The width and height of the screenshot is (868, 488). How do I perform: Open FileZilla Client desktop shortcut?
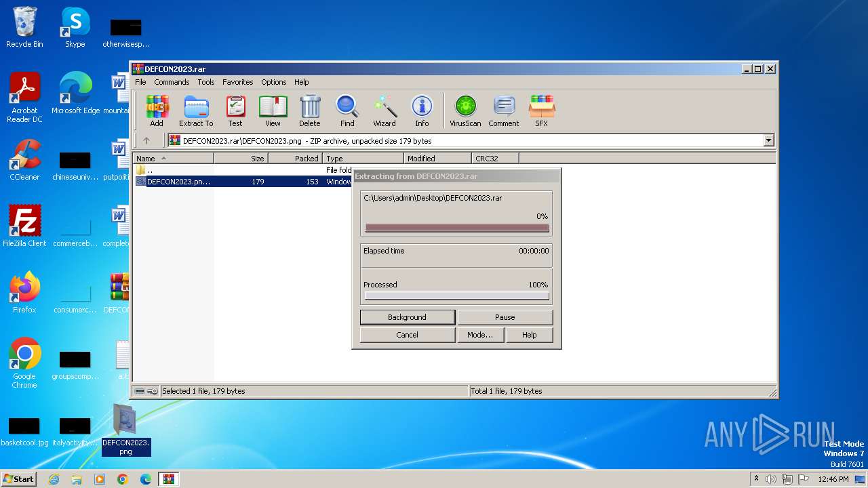(24, 226)
